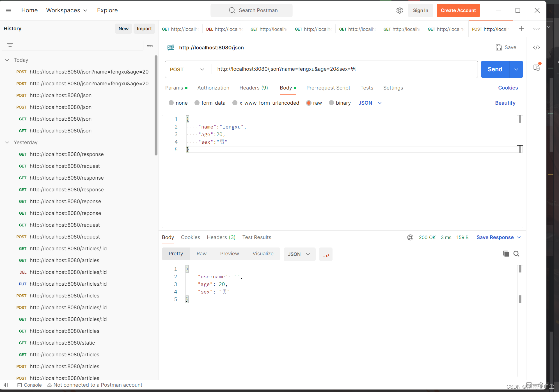Viewport: 559px width, 392px height.
Task: Open the Tests tab
Action: [x=367, y=88]
